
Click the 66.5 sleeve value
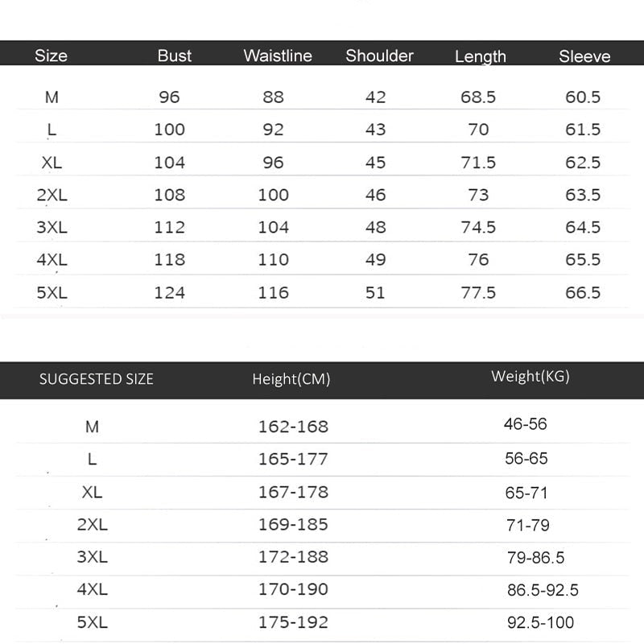583,292
